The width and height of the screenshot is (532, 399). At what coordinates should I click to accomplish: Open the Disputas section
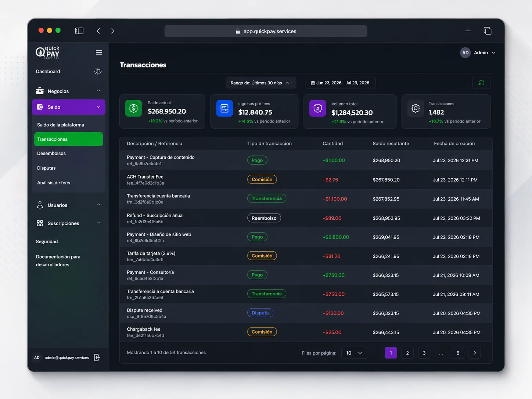click(x=46, y=168)
